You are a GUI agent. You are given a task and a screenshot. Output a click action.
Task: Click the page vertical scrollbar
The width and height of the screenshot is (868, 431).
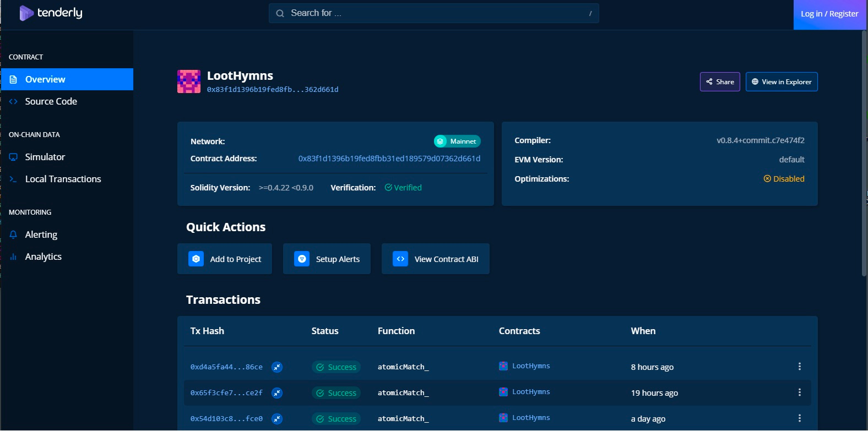[864, 154]
